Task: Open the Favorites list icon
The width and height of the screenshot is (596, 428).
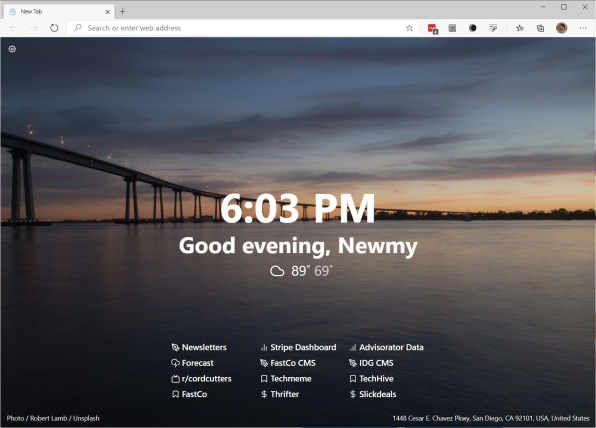Action: coord(520,28)
